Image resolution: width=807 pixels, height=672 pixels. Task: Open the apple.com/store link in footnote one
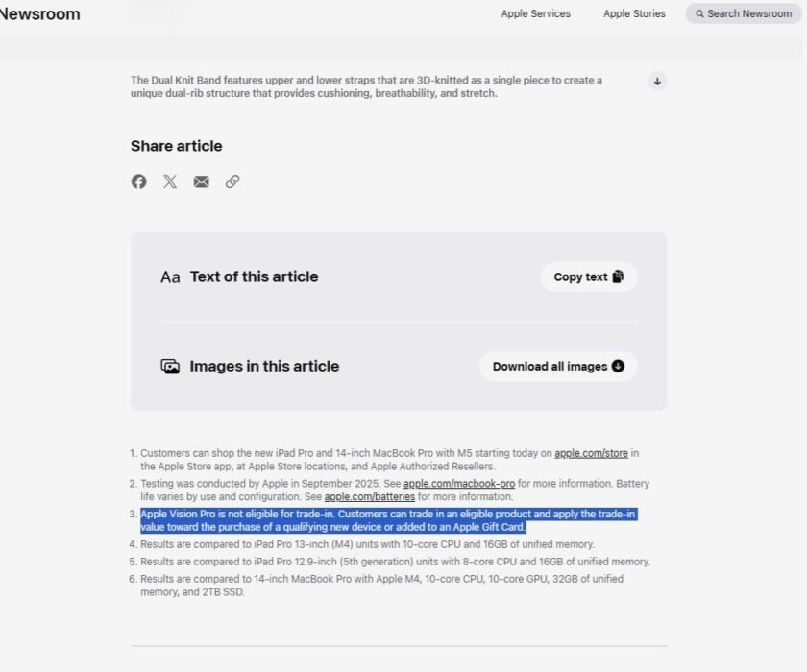pyautogui.click(x=592, y=452)
